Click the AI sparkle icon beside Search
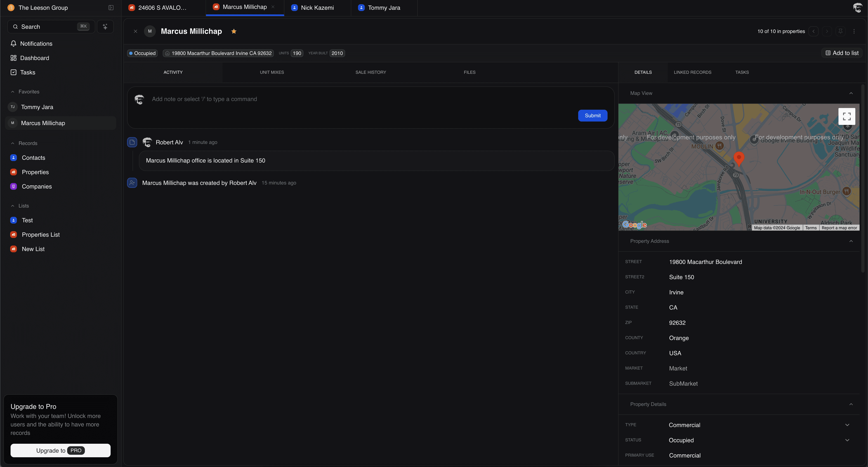868x467 pixels. [x=105, y=27]
